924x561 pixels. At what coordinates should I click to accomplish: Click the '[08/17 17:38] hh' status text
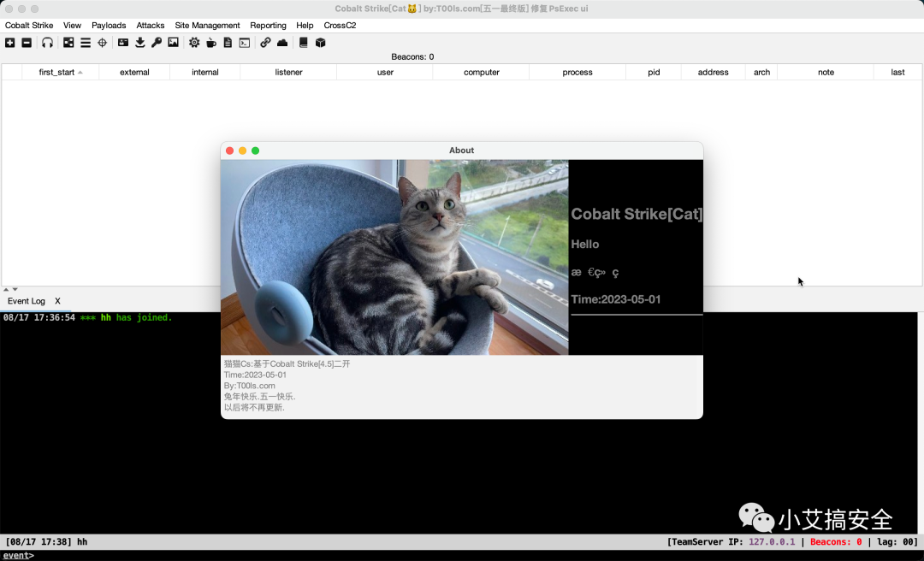(x=46, y=541)
